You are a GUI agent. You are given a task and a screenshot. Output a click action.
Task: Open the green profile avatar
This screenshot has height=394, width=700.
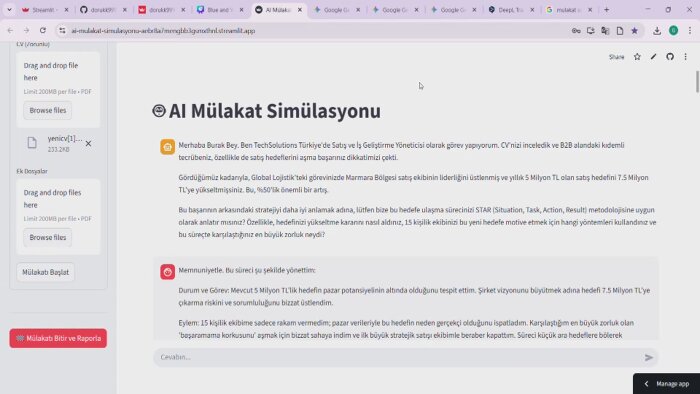pyautogui.click(x=674, y=31)
